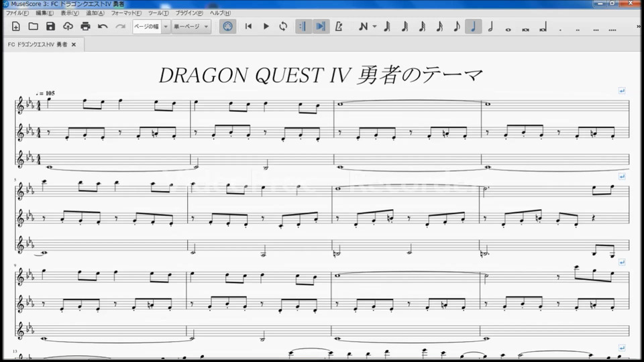Apply double augmentation dot

pos(578,29)
